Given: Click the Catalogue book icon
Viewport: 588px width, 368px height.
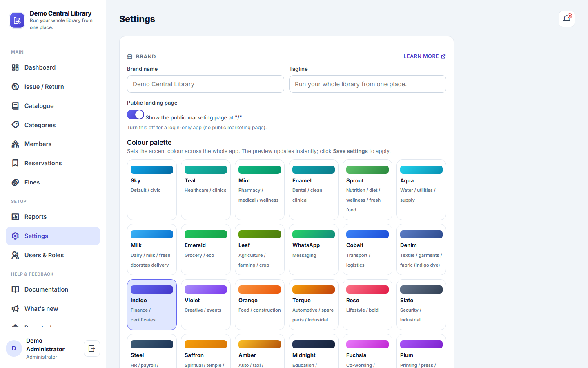Looking at the screenshot, I should click(16, 106).
